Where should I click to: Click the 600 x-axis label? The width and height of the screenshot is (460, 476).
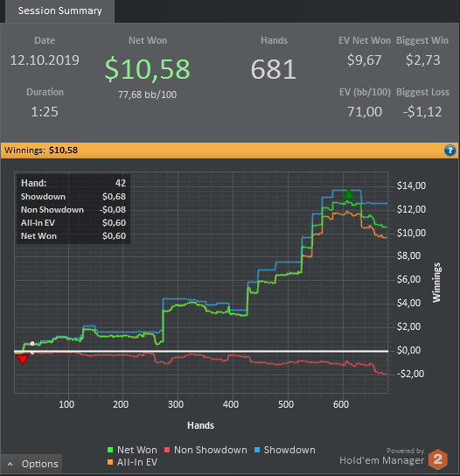(x=341, y=404)
